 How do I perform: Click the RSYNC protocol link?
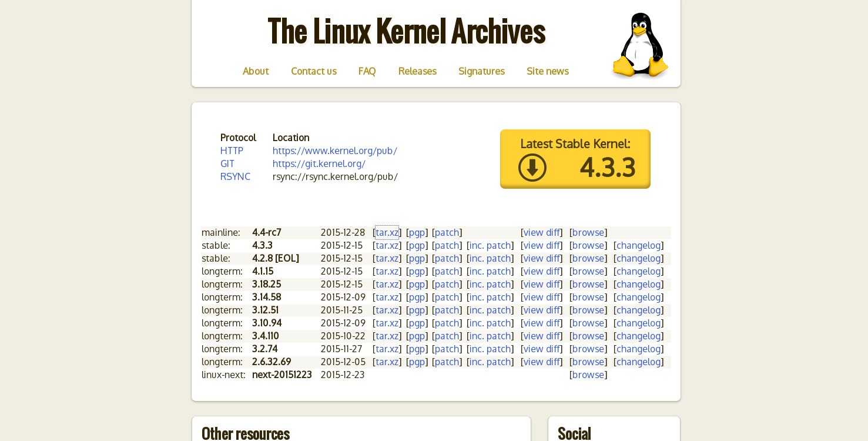235,176
